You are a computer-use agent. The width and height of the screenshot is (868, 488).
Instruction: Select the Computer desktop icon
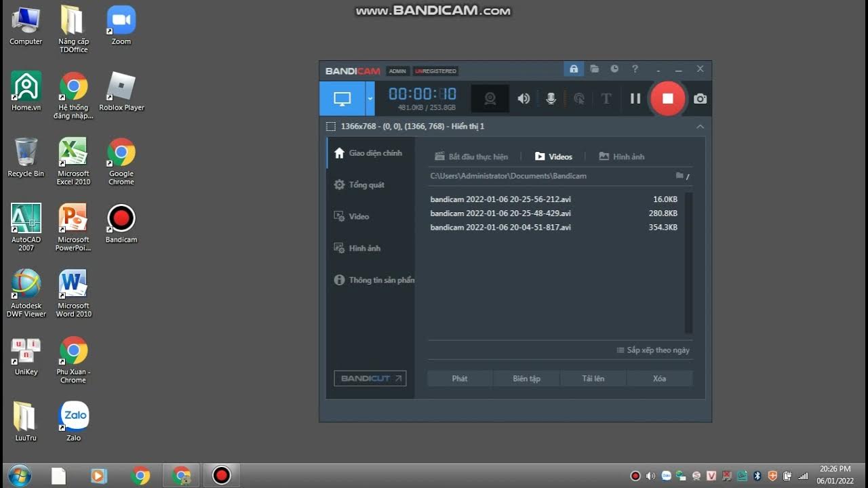click(26, 26)
